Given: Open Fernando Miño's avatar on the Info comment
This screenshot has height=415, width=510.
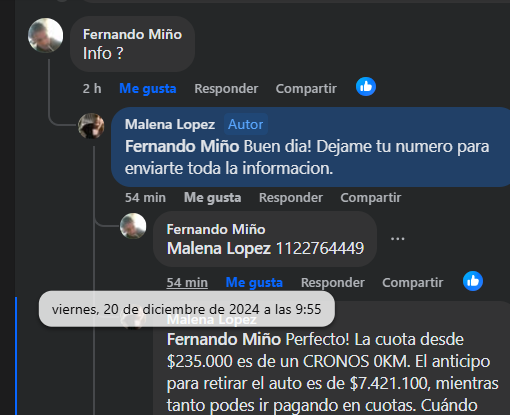Looking at the screenshot, I should [x=45, y=35].
